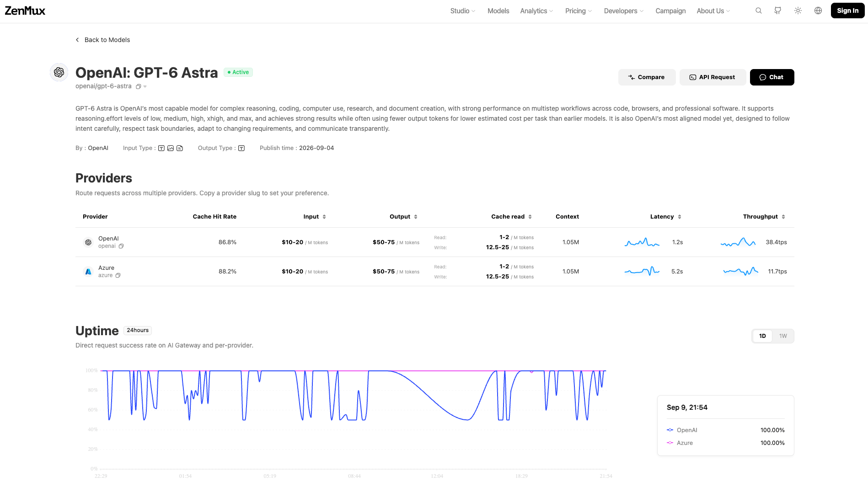The width and height of the screenshot is (868, 487).
Task: Sort providers by Output price
Action: [x=416, y=217]
